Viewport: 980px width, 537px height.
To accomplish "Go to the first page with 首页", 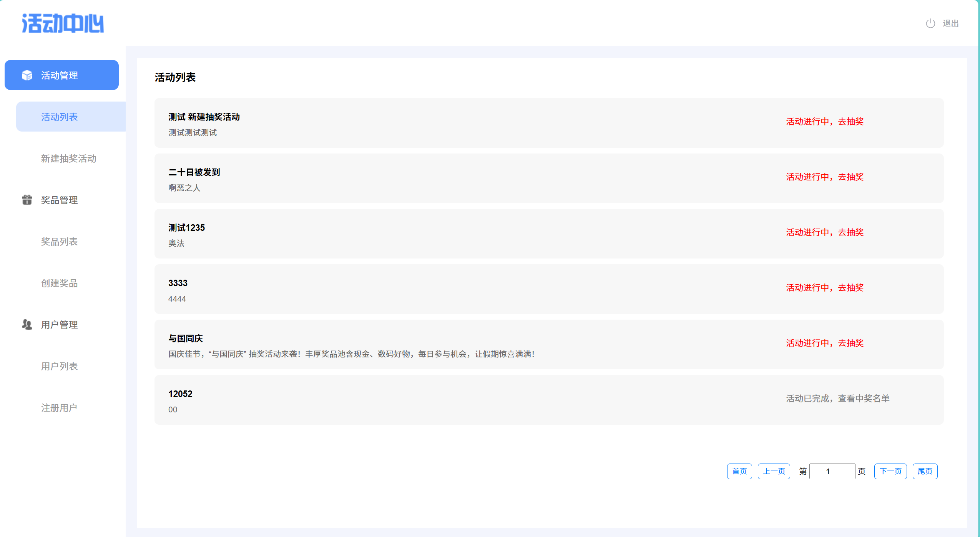I will coord(739,471).
